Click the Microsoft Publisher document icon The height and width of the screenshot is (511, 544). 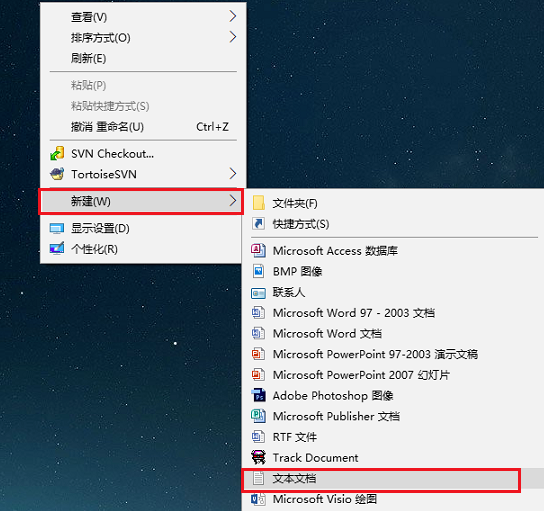click(258, 416)
